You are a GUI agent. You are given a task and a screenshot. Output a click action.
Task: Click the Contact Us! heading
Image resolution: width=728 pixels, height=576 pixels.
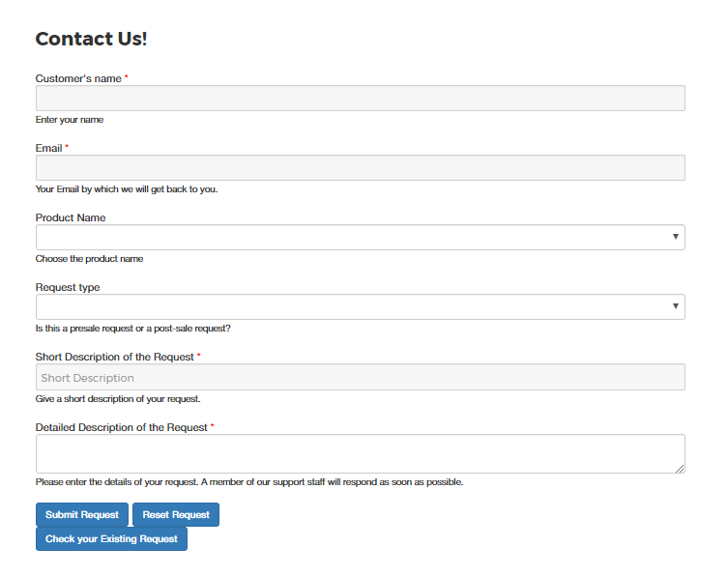[92, 39]
